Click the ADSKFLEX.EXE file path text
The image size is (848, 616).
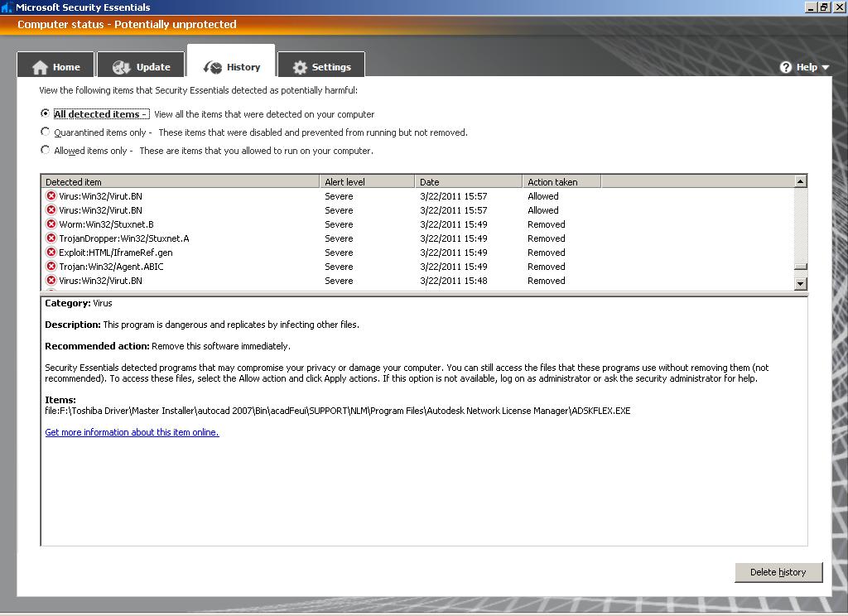pos(338,411)
